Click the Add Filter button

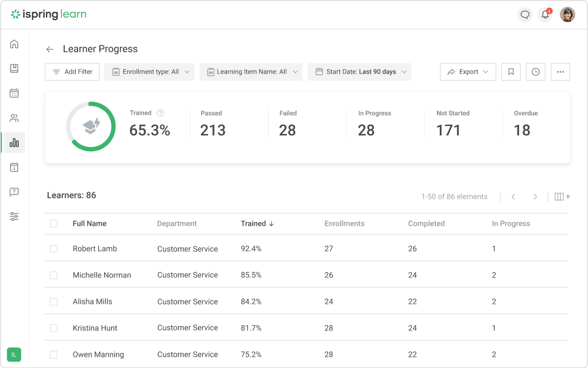(72, 72)
